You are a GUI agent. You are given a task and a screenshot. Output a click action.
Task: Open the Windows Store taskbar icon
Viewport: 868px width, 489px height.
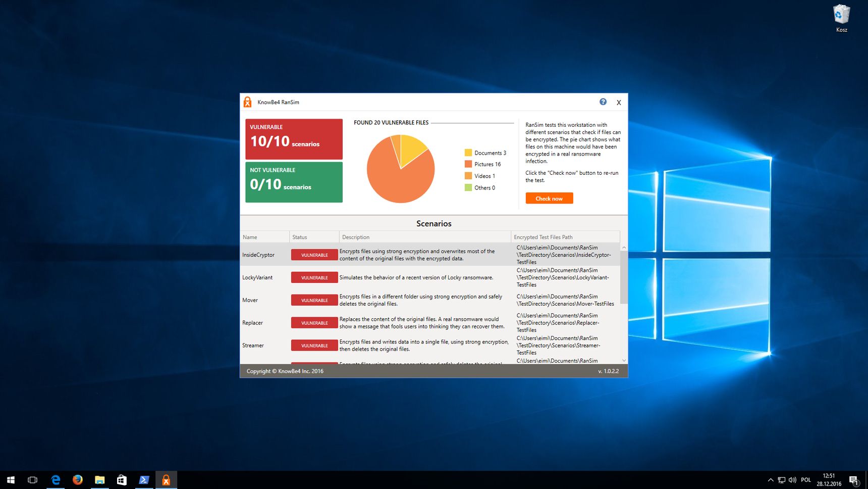122,480
